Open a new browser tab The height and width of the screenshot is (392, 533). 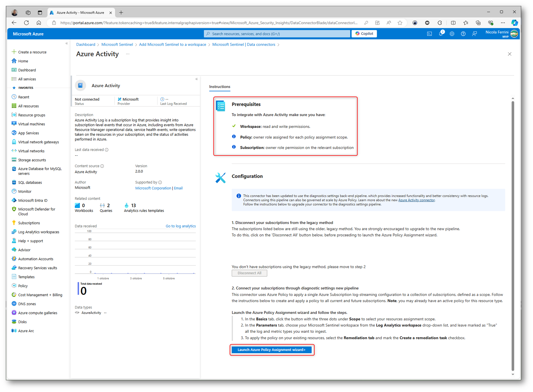pos(121,12)
